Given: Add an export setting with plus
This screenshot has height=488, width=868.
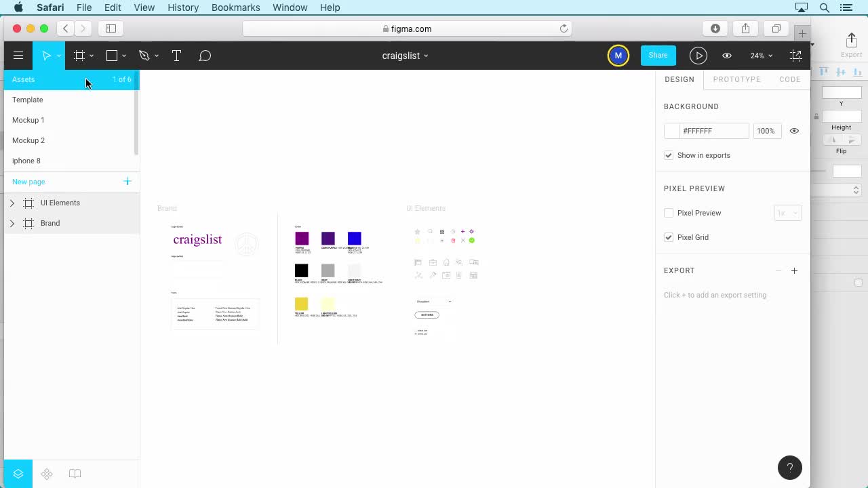Looking at the screenshot, I should (x=794, y=270).
